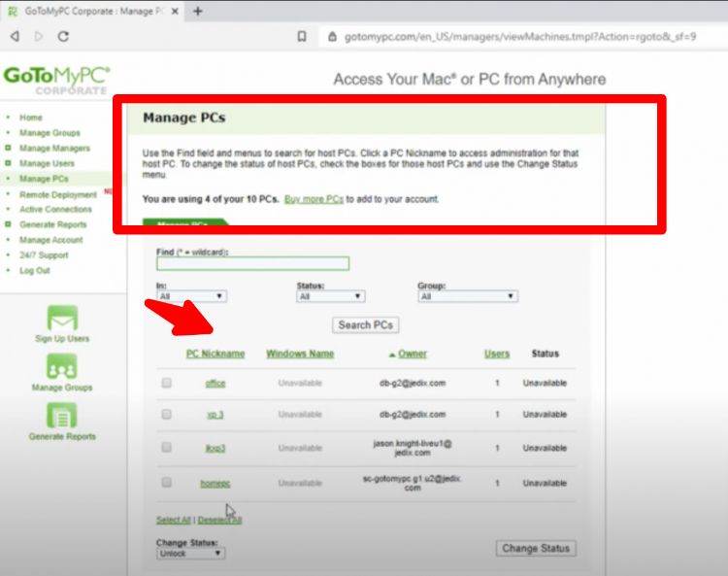Click Log Out in sidebar

click(x=34, y=271)
